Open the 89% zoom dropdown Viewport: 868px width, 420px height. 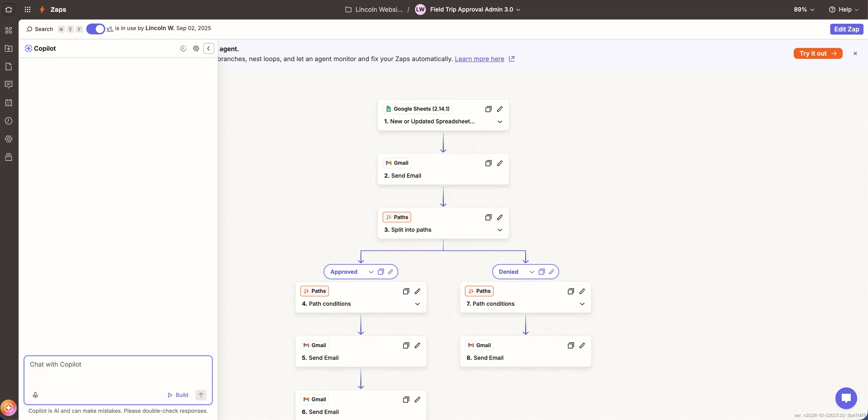coord(804,9)
